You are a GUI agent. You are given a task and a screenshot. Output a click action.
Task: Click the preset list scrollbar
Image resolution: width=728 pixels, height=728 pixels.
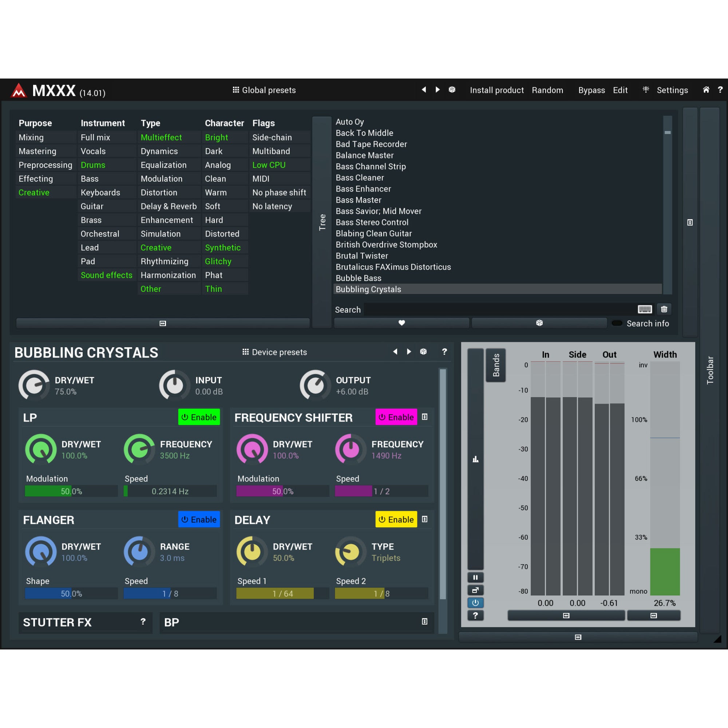click(x=667, y=205)
